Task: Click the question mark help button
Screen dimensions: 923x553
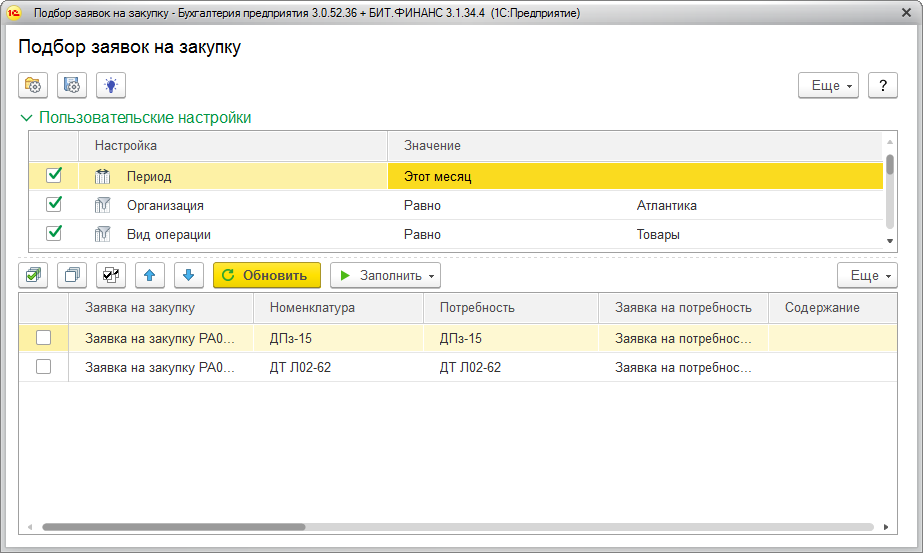Action: 882,86
